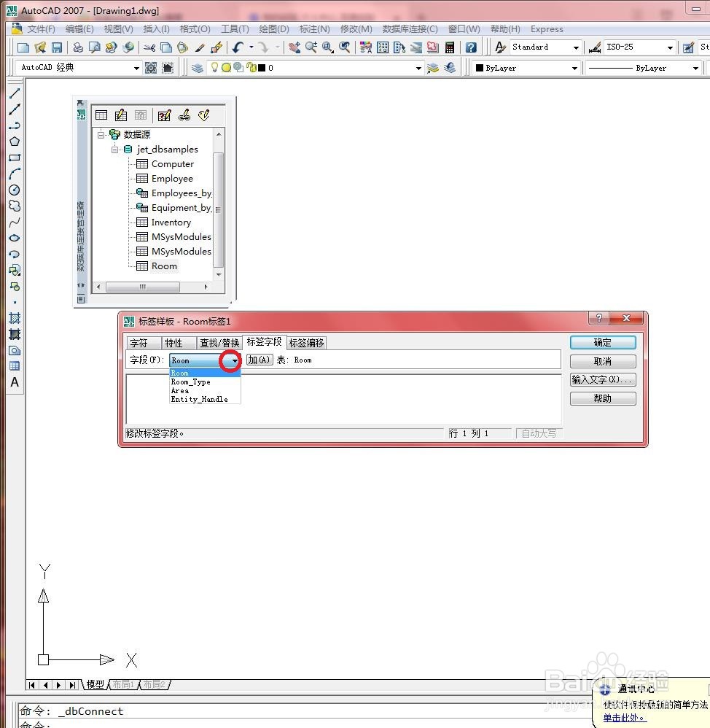Switch to the 特性 tab
710x728 pixels.
tap(179, 343)
